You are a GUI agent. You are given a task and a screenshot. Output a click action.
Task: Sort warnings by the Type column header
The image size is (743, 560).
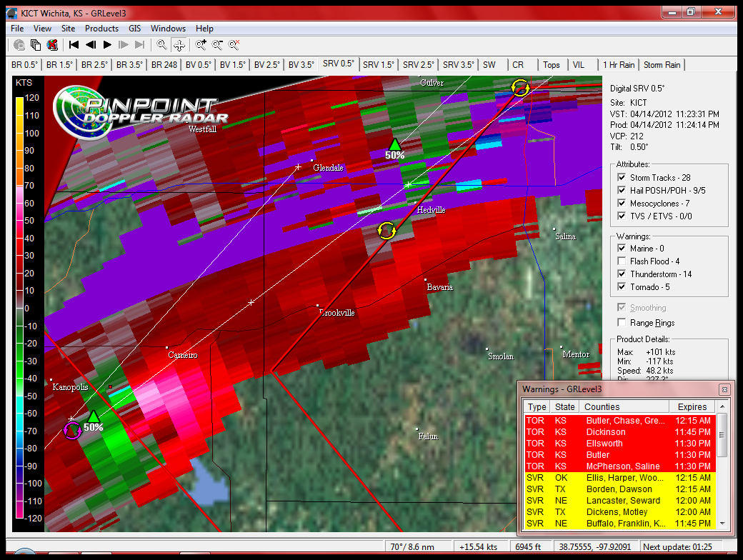[x=537, y=407]
